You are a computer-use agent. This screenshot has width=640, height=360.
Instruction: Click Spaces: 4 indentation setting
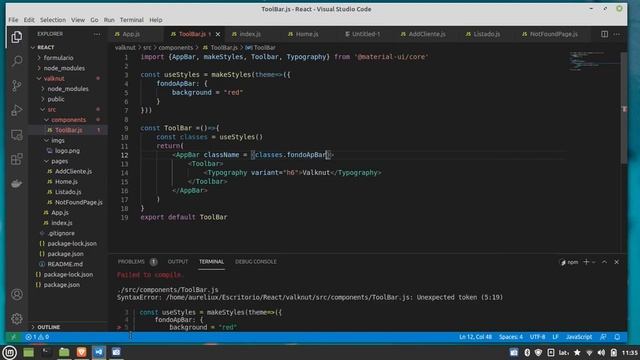[x=511, y=337]
